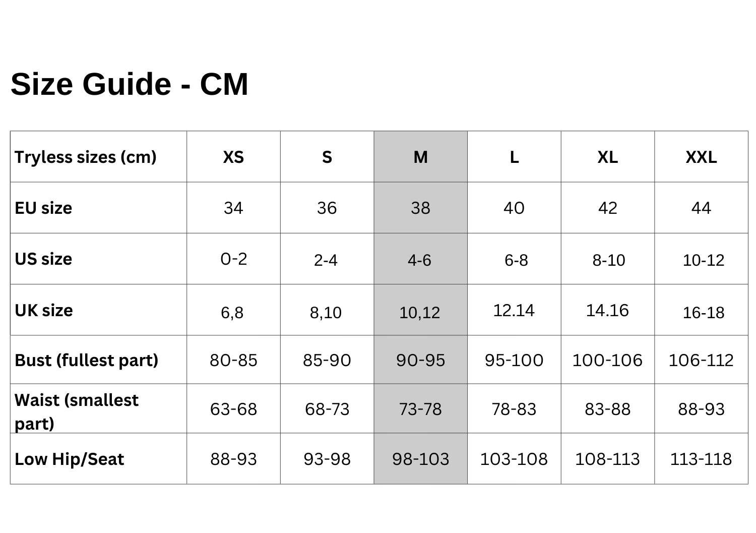Click the Tryless sizes (cm) header cell
The width and height of the screenshot is (756, 533).
(86, 157)
